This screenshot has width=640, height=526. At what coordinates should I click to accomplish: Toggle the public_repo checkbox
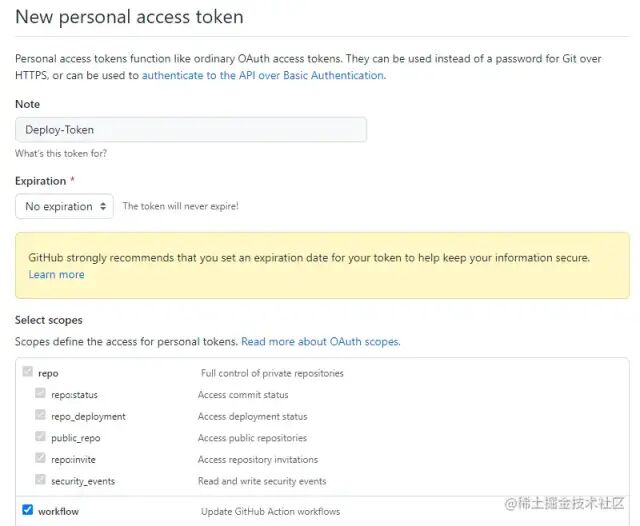pos(40,438)
